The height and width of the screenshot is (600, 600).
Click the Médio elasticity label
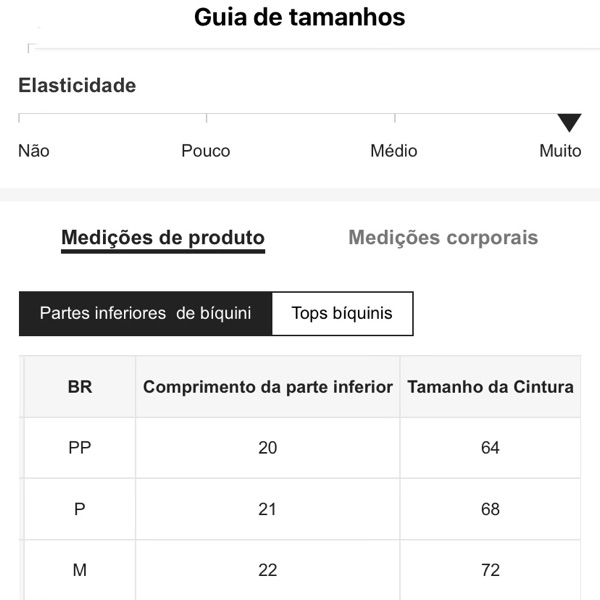[394, 151]
